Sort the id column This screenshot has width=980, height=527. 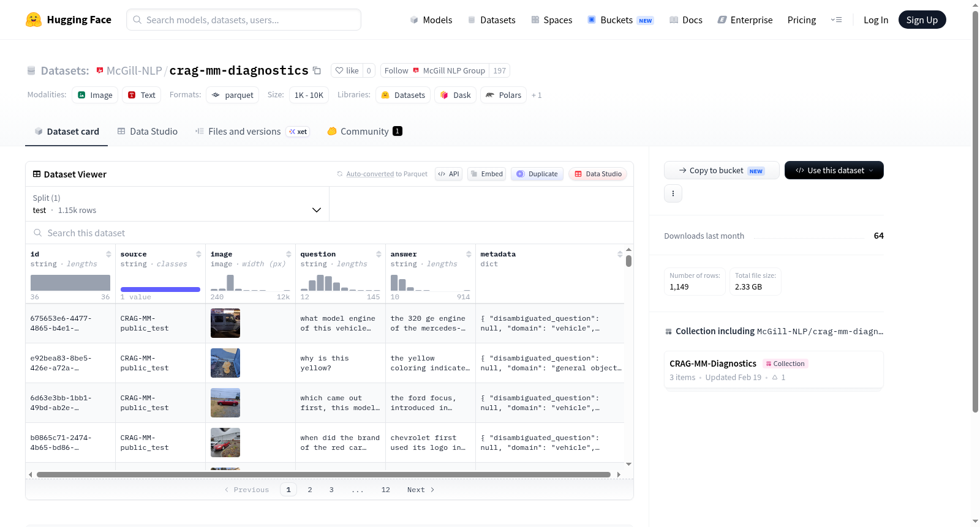pos(108,254)
